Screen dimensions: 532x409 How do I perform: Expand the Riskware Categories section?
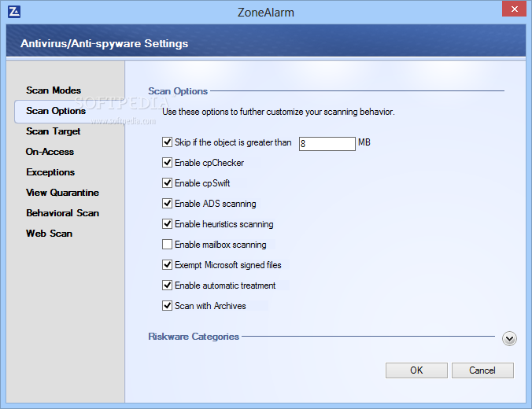tap(509, 338)
